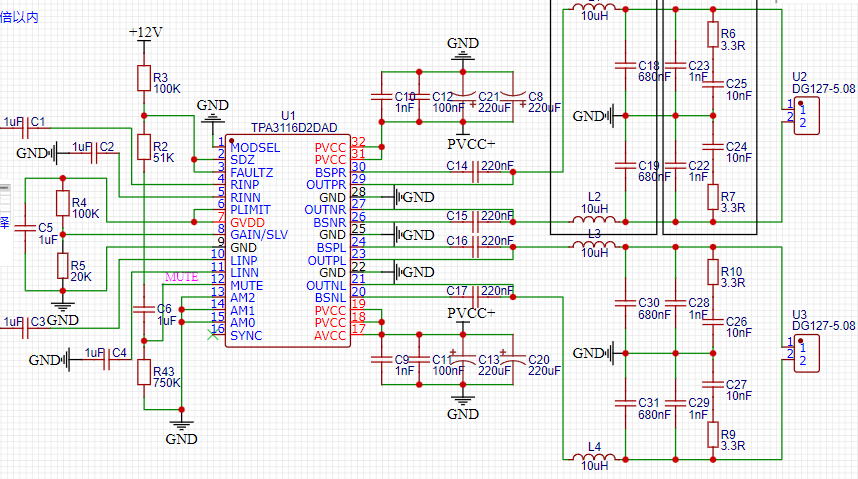The image size is (858, 479).
Task: Select capacitor C5 1uF symbol
Action: [25, 228]
